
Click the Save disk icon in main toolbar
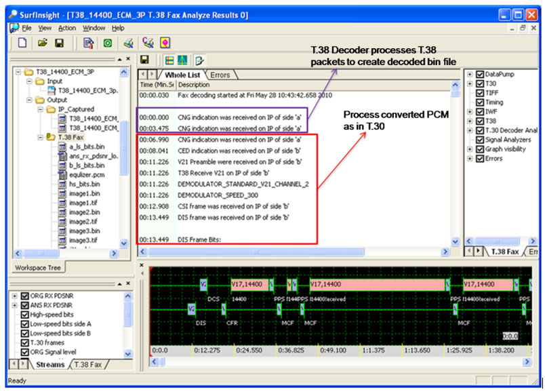[59, 43]
